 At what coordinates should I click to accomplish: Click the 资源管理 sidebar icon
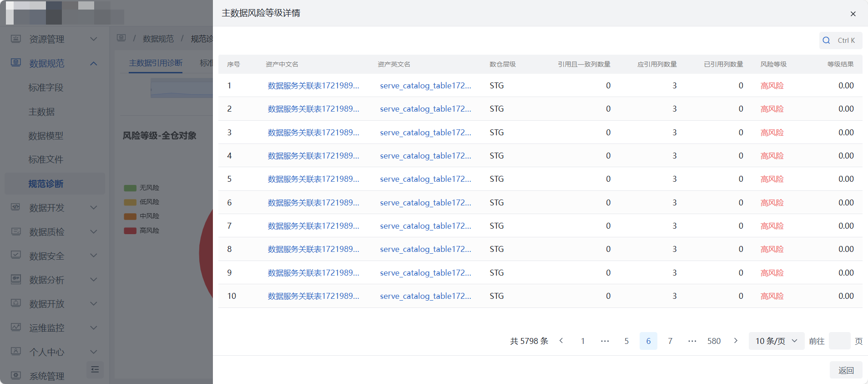point(16,39)
